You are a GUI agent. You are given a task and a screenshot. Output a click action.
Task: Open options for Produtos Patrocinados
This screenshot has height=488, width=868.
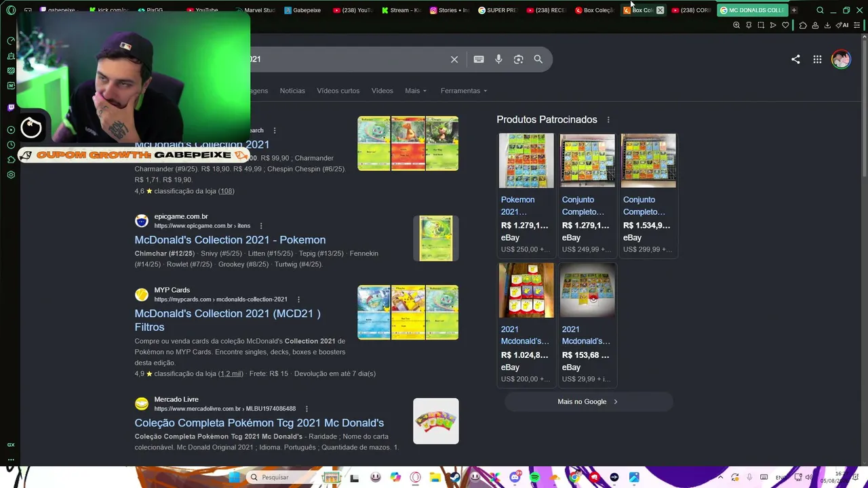[x=608, y=120]
